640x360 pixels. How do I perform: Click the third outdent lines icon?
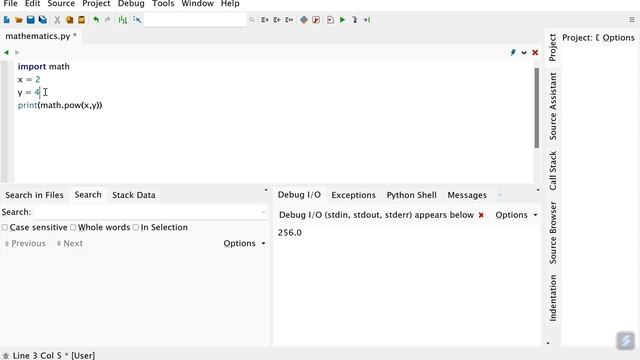(289, 20)
